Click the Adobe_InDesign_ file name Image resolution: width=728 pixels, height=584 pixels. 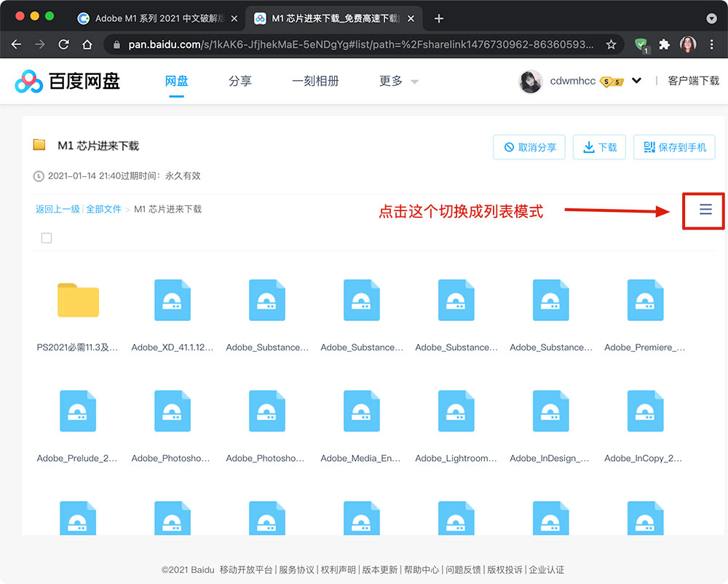[550, 458]
